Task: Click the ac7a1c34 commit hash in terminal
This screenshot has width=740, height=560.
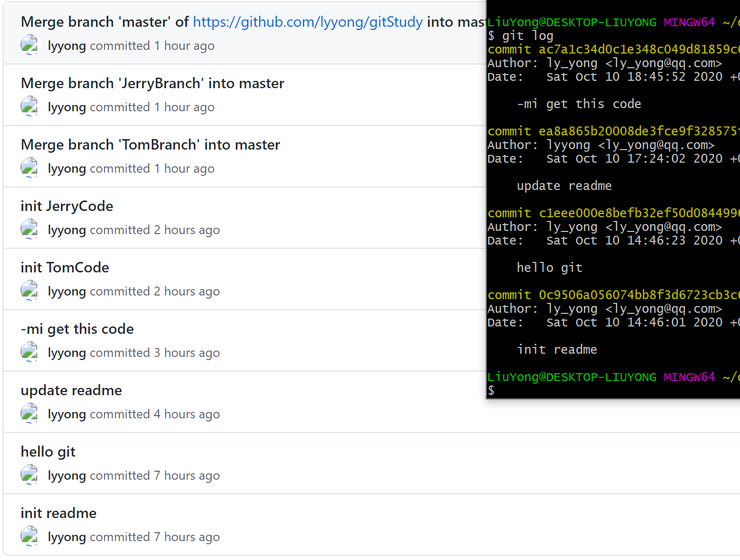Action: 639,49
